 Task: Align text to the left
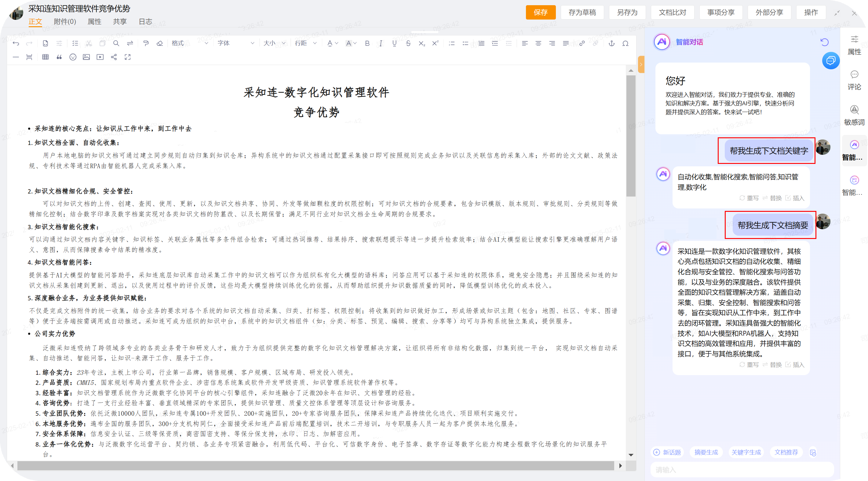click(x=525, y=43)
